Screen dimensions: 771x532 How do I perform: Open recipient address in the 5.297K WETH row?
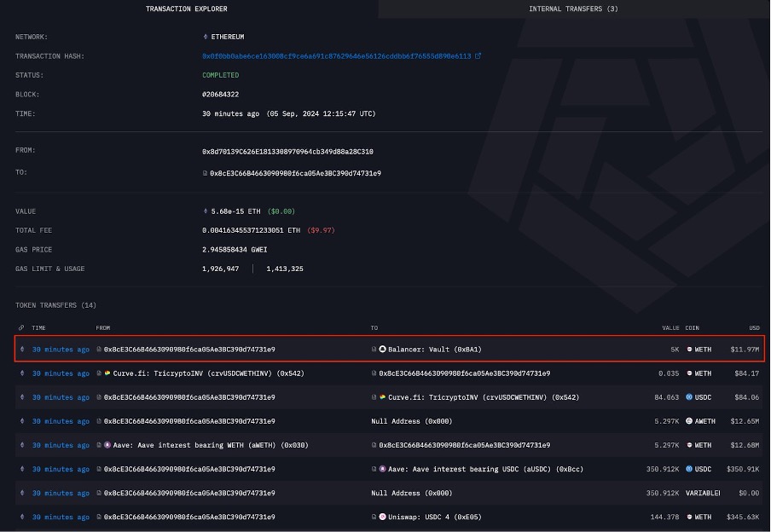pyautogui.click(x=465, y=445)
